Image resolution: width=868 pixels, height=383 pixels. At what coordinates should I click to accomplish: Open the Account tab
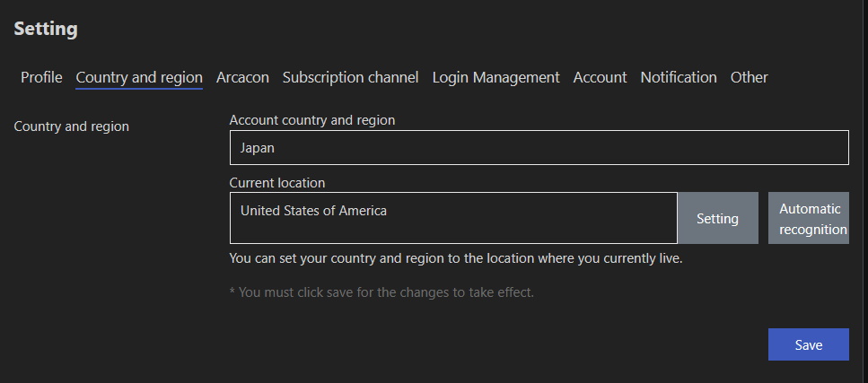601,77
